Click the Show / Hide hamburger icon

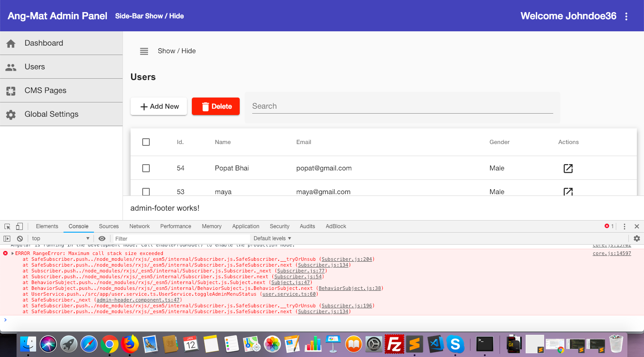[144, 51]
